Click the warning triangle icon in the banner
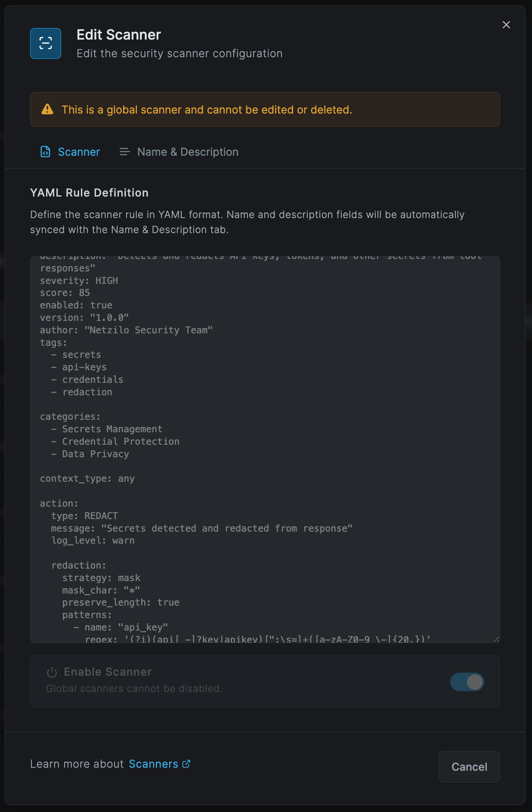The image size is (532, 812). point(47,109)
